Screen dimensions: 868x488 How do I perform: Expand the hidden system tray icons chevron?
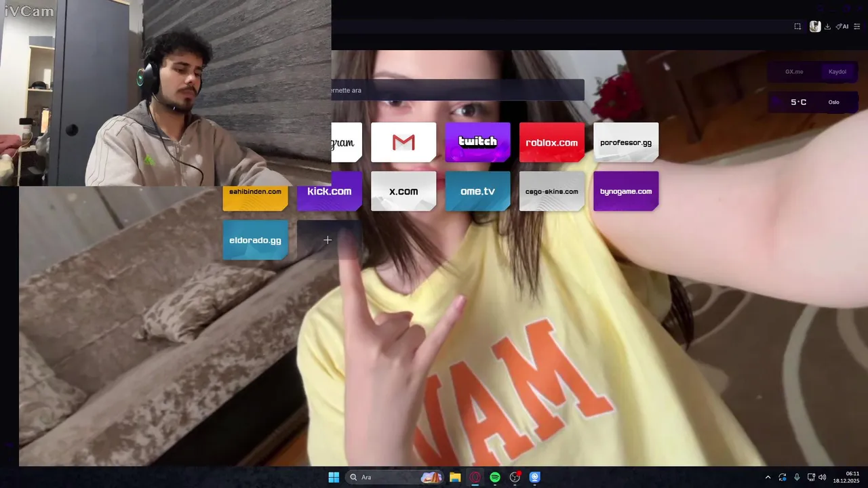pos(768,477)
